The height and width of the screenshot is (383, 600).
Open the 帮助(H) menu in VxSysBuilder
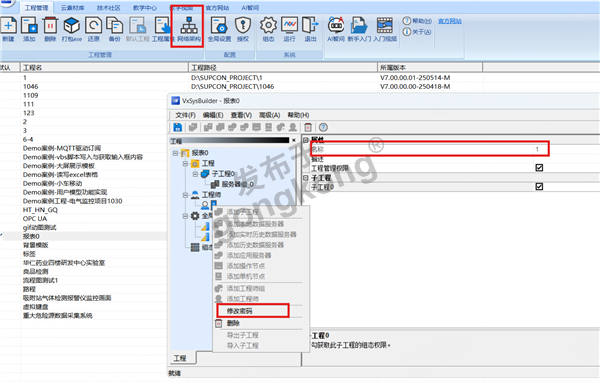coord(298,115)
